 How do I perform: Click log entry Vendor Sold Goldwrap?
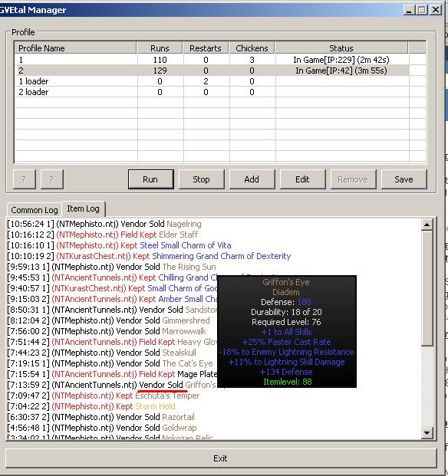click(x=102, y=428)
